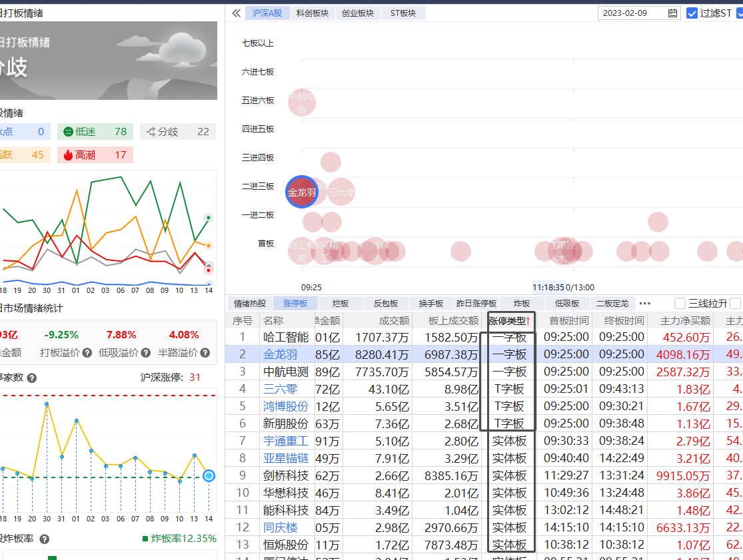743x560 pixels.
Task: Select the 华懋科技 row name
Action: pos(286,493)
